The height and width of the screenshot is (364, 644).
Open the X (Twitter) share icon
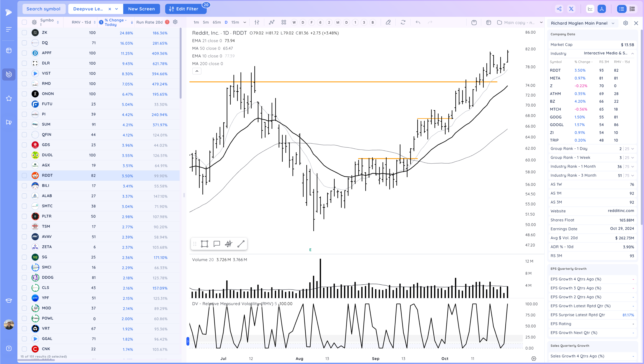571,9
